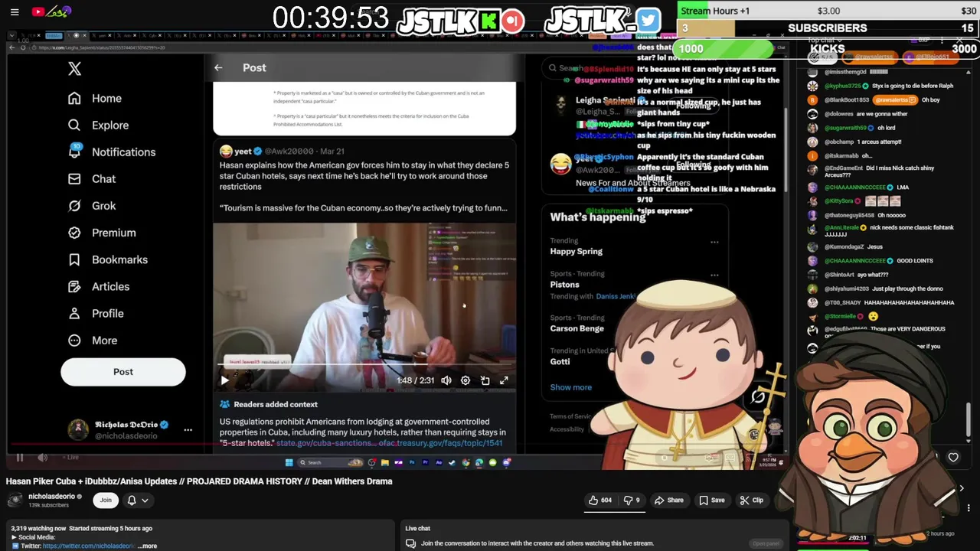Click the live chat speech bubble icon

pyautogui.click(x=410, y=543)
